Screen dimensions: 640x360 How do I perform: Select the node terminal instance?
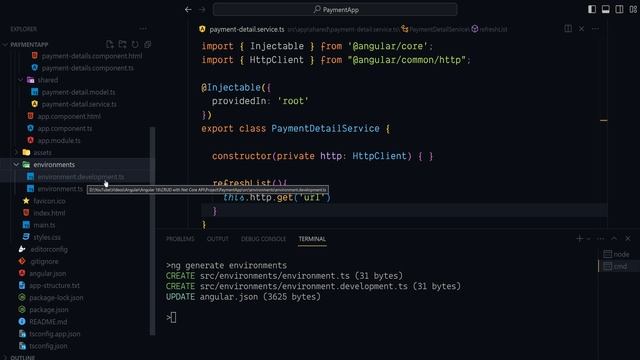coord(617,254)
